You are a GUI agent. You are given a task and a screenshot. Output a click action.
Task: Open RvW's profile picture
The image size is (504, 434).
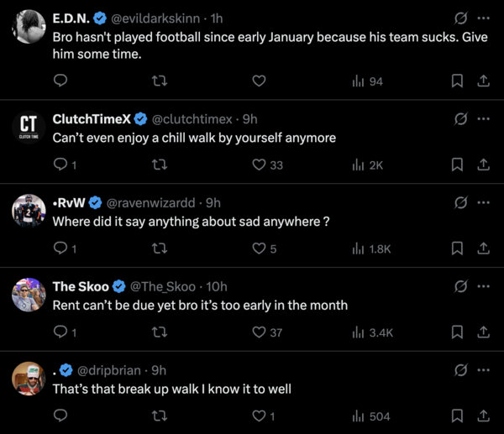28,210
